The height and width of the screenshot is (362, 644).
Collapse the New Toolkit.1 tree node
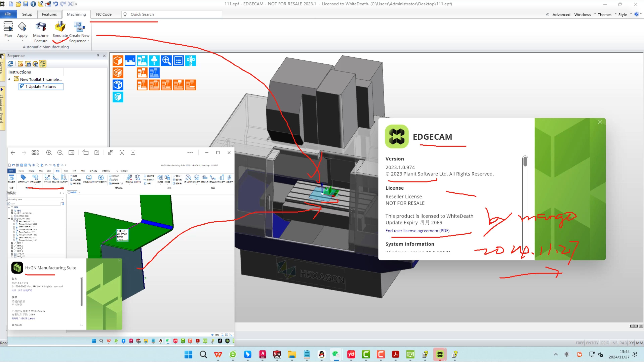point(10,79)
